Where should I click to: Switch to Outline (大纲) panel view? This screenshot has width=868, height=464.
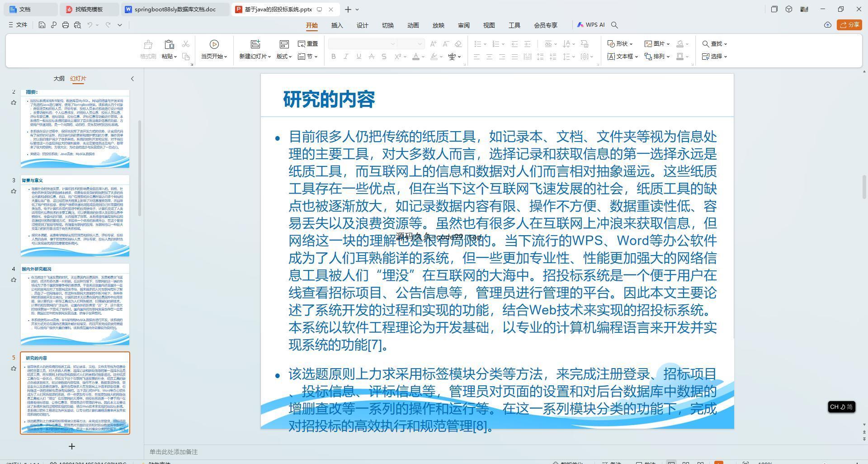59,78
